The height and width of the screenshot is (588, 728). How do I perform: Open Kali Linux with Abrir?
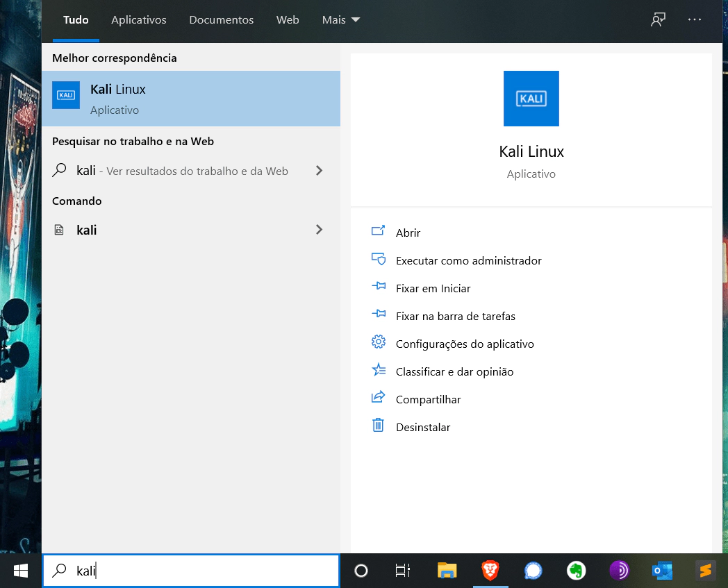[x=408, y=233]
